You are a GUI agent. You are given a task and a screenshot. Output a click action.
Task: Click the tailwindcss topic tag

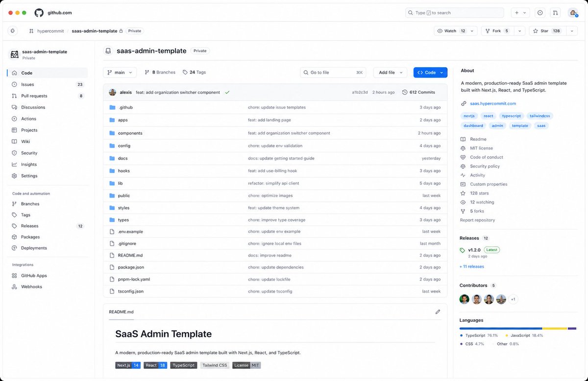point(540,116)
